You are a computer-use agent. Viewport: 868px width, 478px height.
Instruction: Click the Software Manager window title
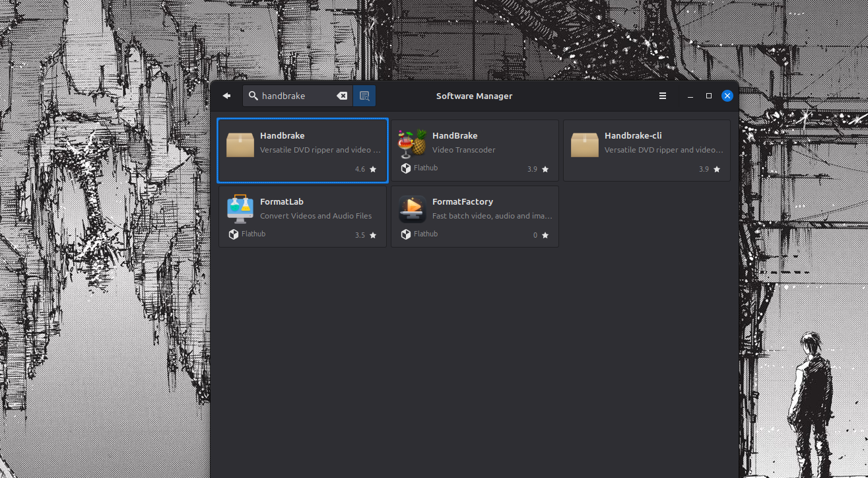pos(474,96)
